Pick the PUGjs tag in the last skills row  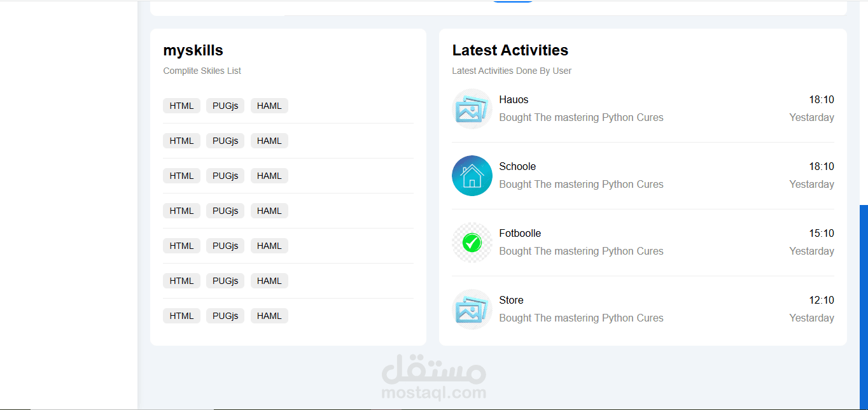pos(225,316)
